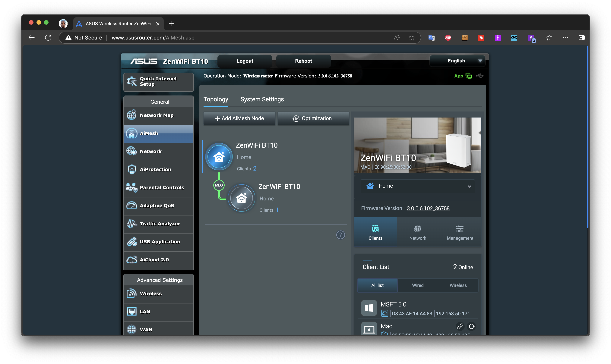Open Wireless router operation mode link

click(258, 76)
